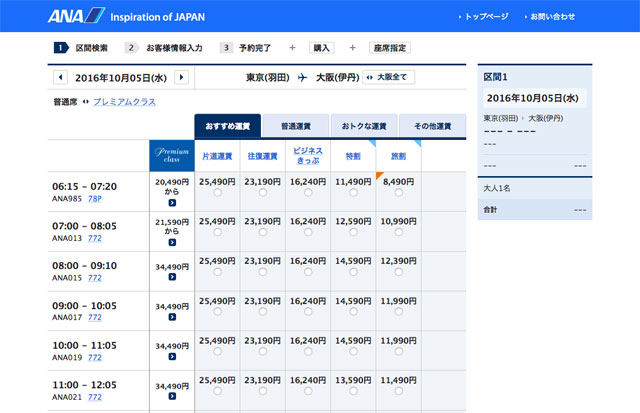
Task: Expand the 大阪全て airport selector
Action: [x=388, y=77]
